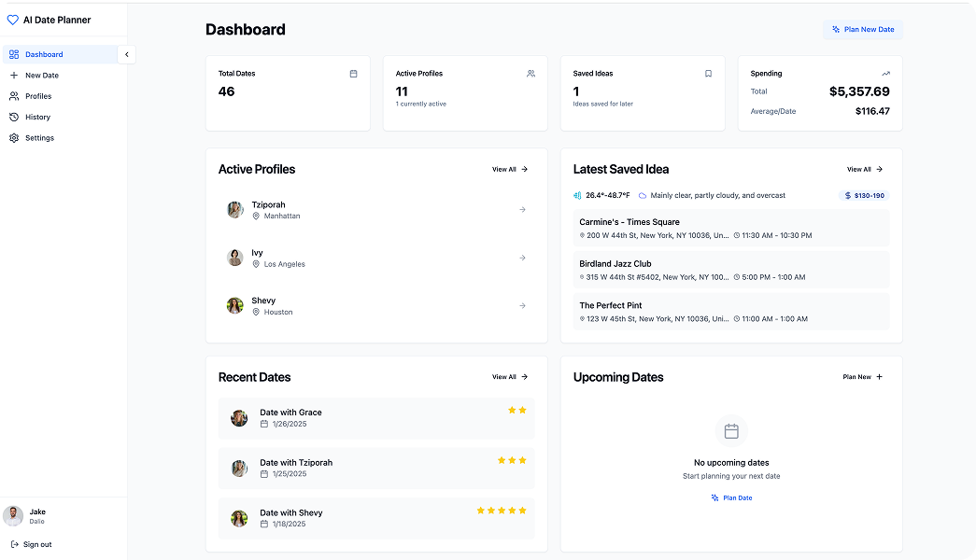Click the calendar icon on Total Dates card

[x=354, y=73]
